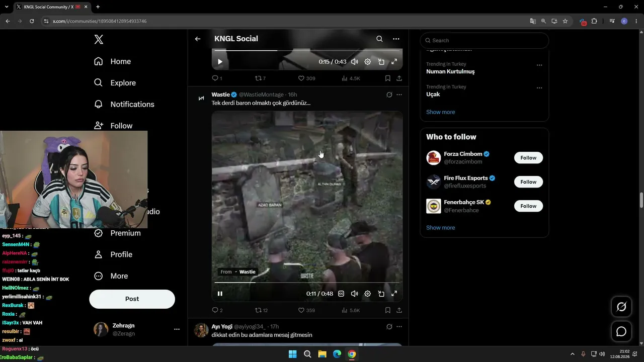Screen dimensions: 644x362
Task: Open Explore in the sidebar
Action: click(115, 83)
